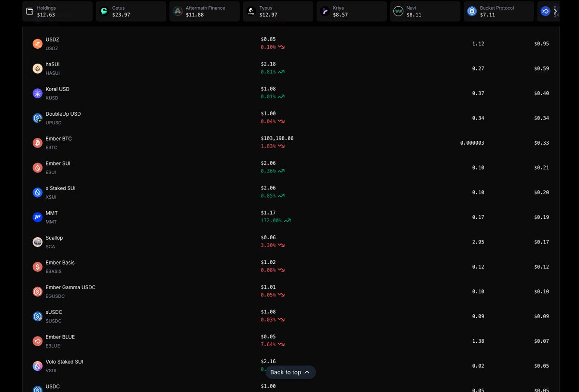Click the Ember BLUE token icon
The height and width of the screenshot is (392, 579).
pyautogui.click(x=38, y=341)
